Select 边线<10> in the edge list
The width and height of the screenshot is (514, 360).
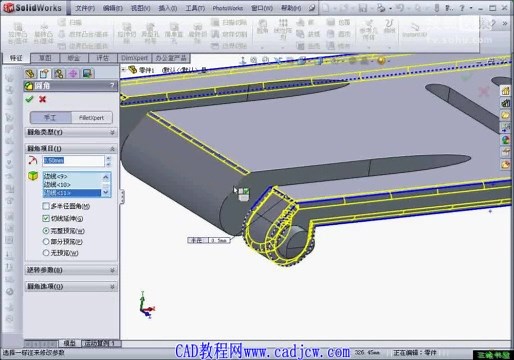click(72, 184)
